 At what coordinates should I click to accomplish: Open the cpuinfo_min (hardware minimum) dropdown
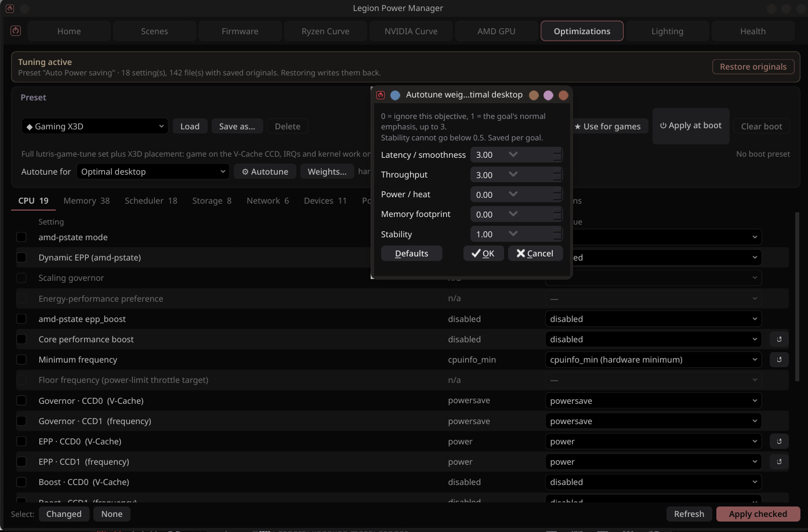point(653,360)
